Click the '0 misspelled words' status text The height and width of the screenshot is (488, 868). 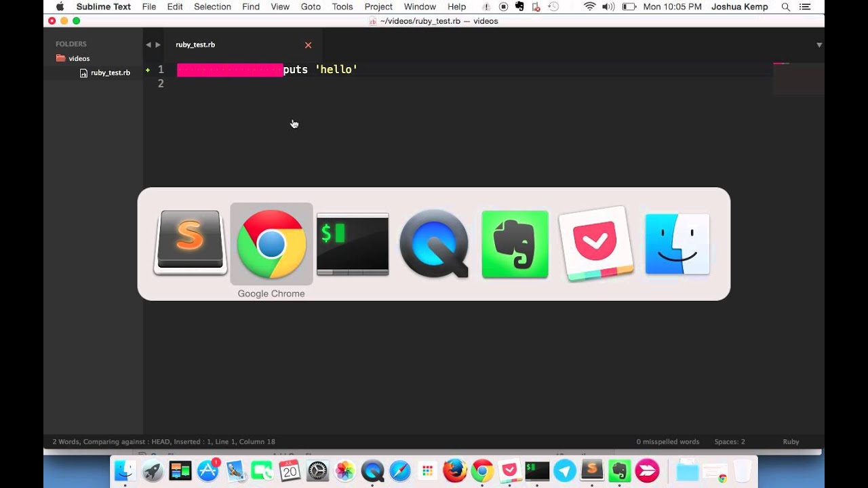coord(668,442)
